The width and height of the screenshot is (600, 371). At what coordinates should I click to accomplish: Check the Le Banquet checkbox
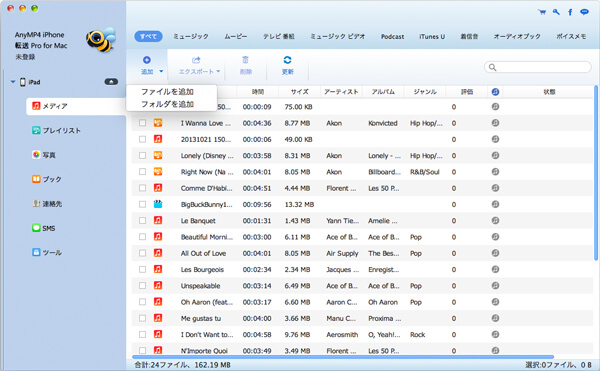pyautogui.click(x=142, y=220)
